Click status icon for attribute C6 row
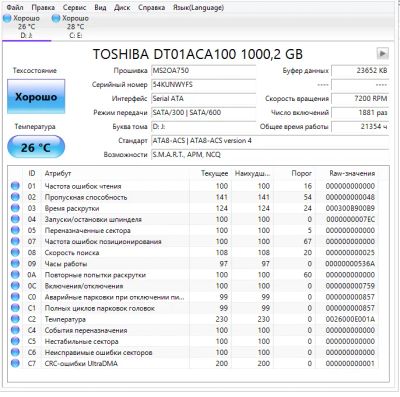 pos(15,352)
